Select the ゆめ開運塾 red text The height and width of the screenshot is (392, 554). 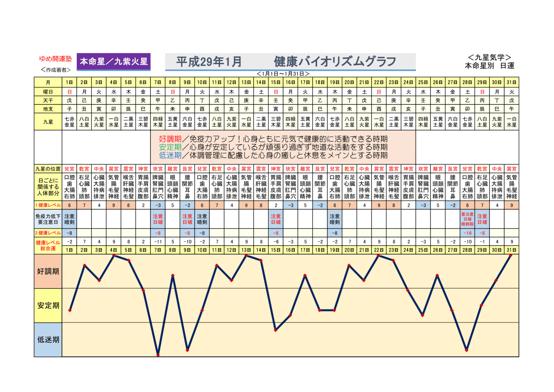(x=55, y=59)
